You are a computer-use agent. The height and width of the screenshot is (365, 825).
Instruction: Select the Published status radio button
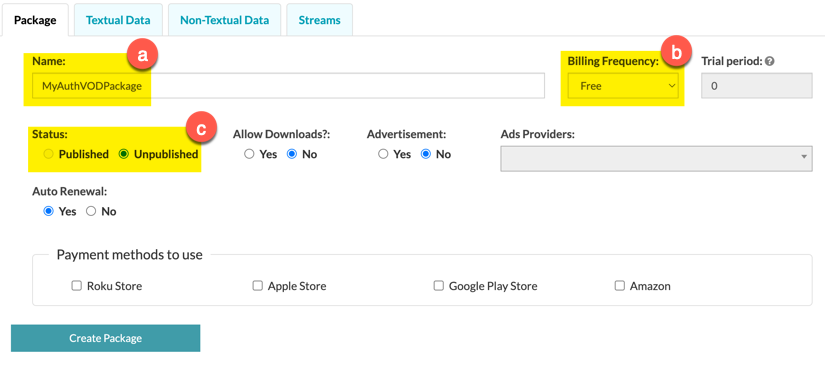(x=50, y=154)
